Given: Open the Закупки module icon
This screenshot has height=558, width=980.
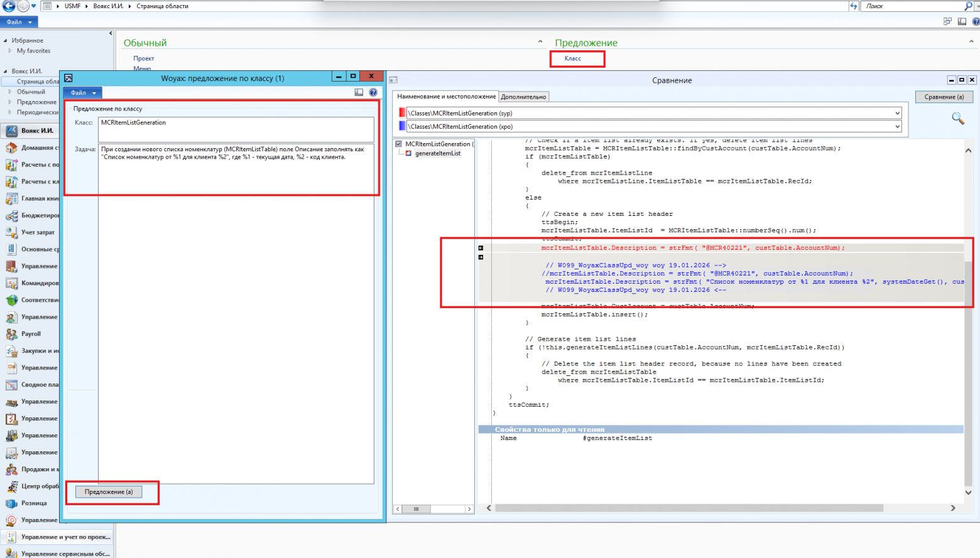Looking at the screenshot, I should coord(11,351).
